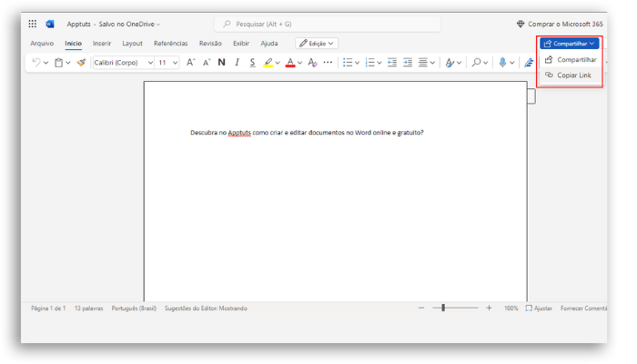Image resolution: width=637 pixels, height=364 pixels.
Task: Switch to the Ajuda tab
Action: click(269, 44)
